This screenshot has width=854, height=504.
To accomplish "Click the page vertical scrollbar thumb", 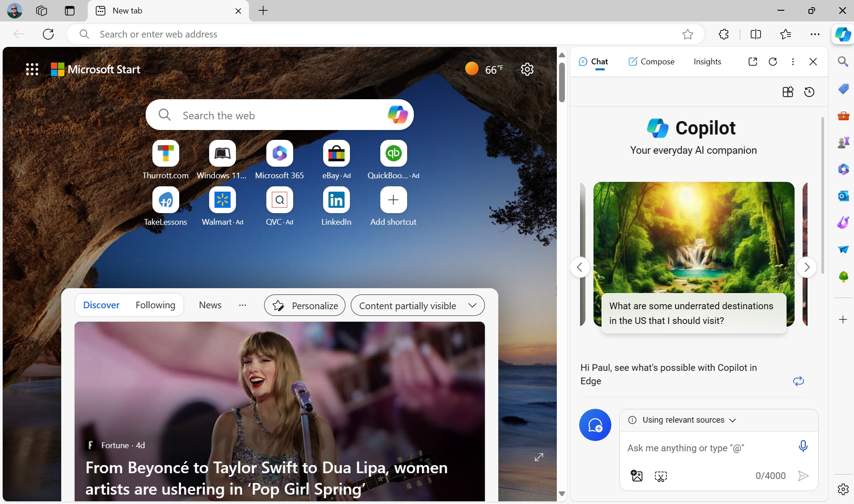I will tap(562, 83).
